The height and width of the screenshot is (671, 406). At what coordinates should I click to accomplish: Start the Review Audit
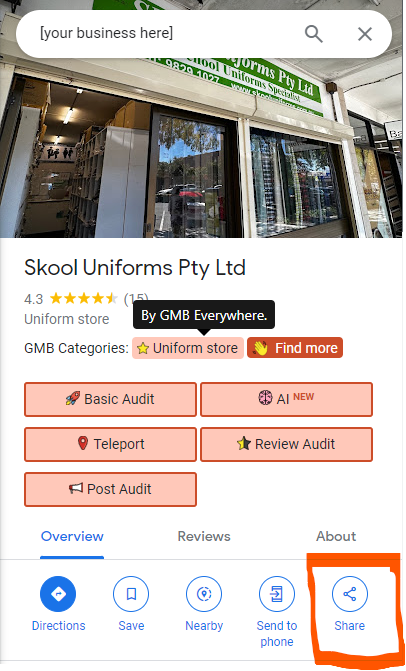tap(287, 444)
